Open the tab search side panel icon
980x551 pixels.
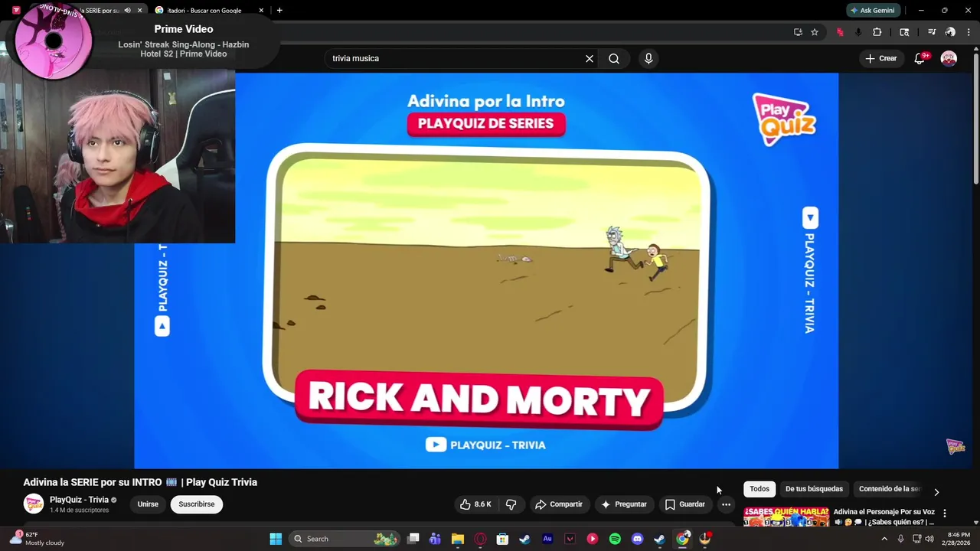coord(904,32)
